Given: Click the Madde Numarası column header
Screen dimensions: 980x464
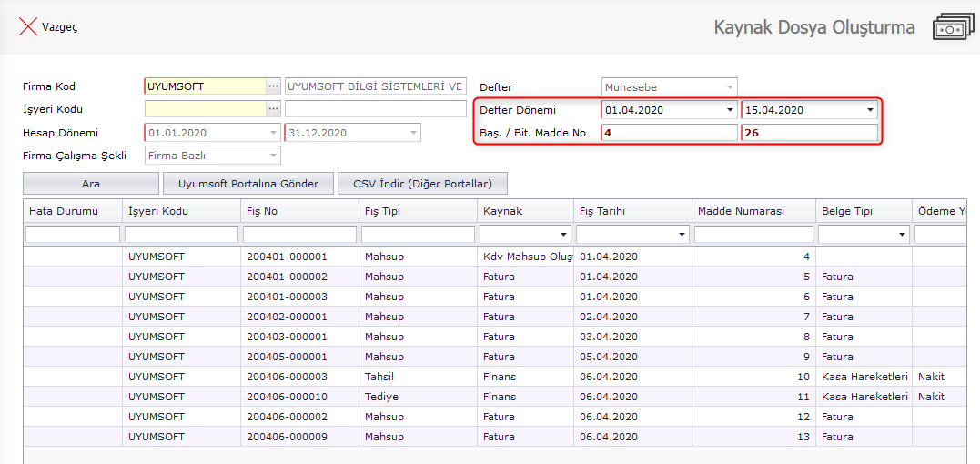Looking at the screenshot, I should [x=752, y=211].
